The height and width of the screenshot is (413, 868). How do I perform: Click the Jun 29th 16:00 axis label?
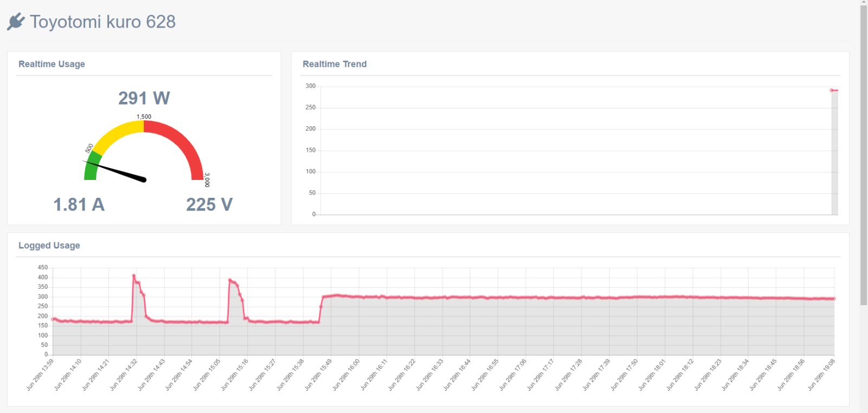347,375
